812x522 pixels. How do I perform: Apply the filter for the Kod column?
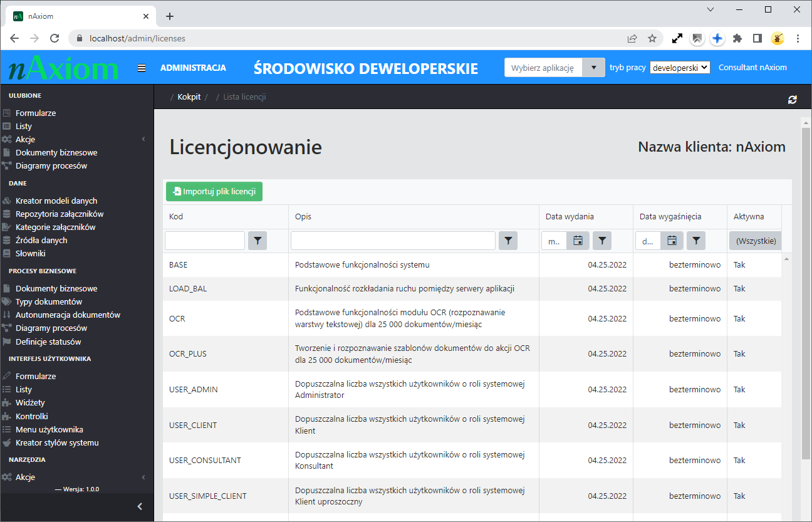point(257,240)
